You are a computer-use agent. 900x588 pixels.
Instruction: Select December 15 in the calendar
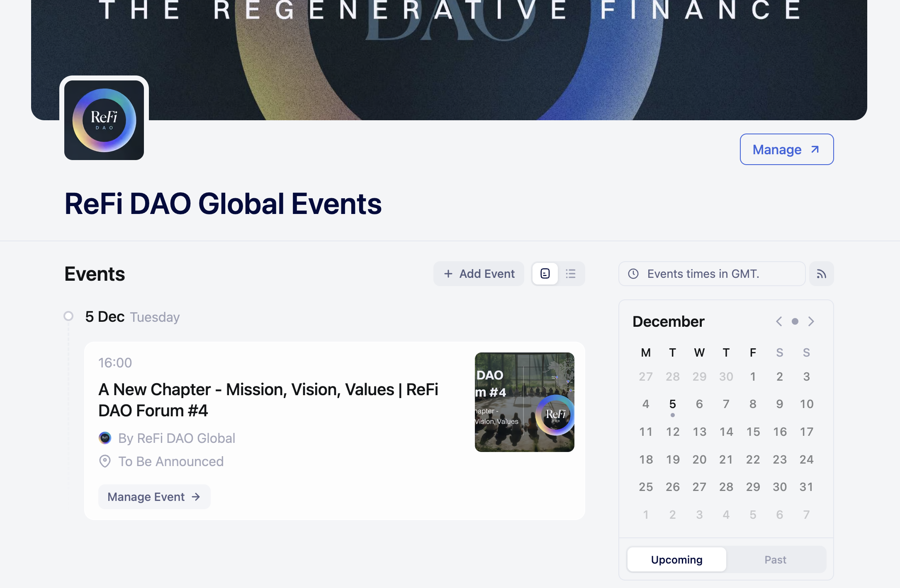[753, 432]
